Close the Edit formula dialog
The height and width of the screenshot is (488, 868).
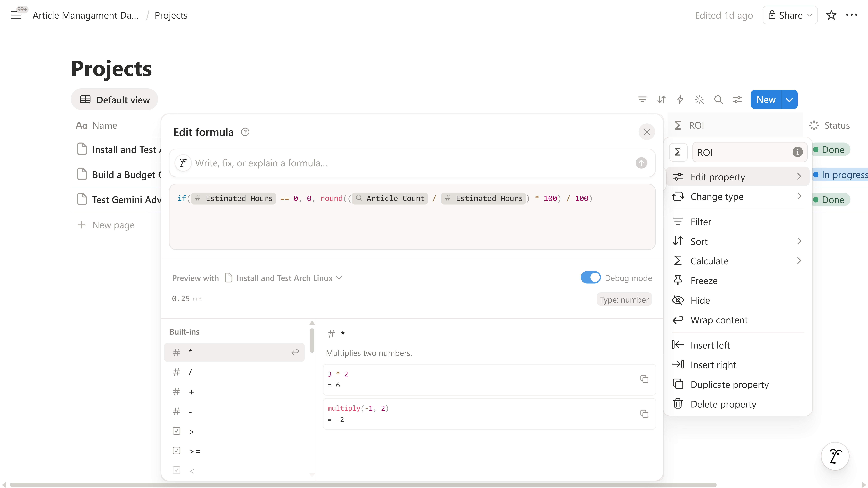pyautogui.click(x=647, y=132)
